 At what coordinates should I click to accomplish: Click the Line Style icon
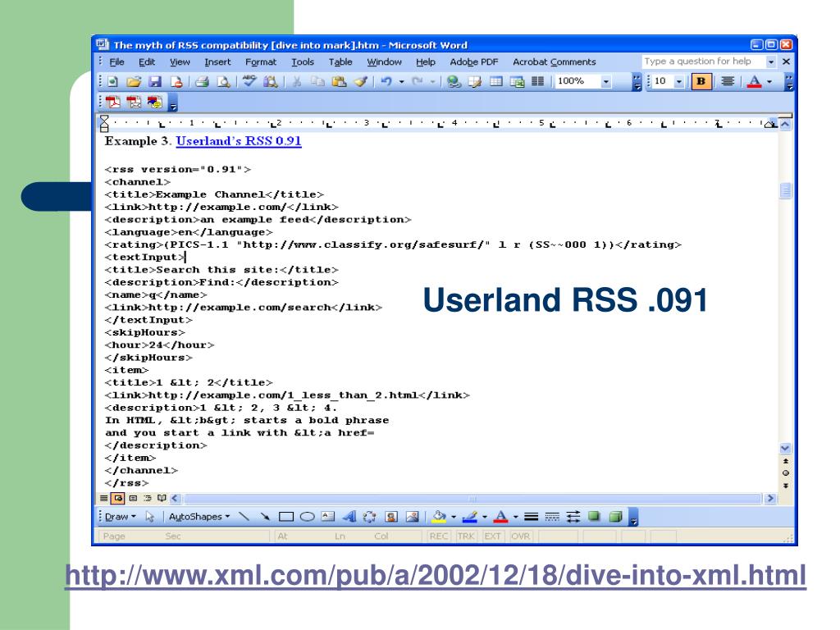click(531, 517)
